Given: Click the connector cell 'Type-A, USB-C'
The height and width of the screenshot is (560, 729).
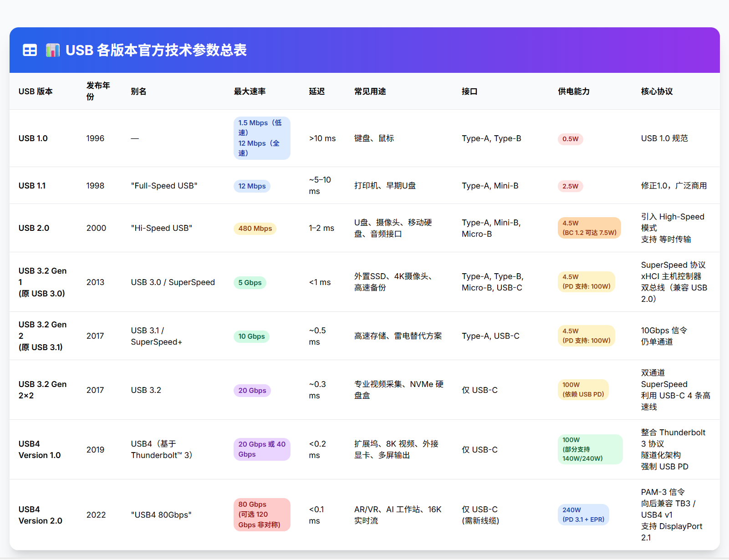Looking at the screenshot, I should [490, 336].
